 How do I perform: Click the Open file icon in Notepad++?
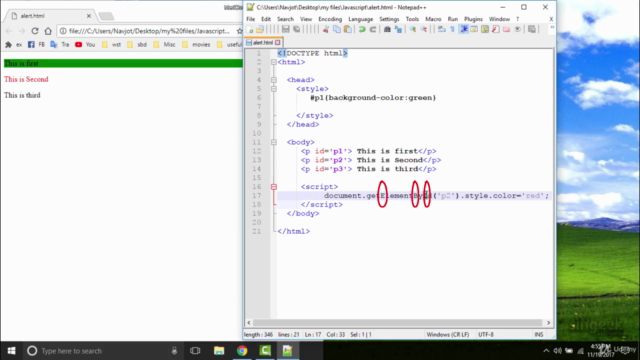(x=260, y=29)
